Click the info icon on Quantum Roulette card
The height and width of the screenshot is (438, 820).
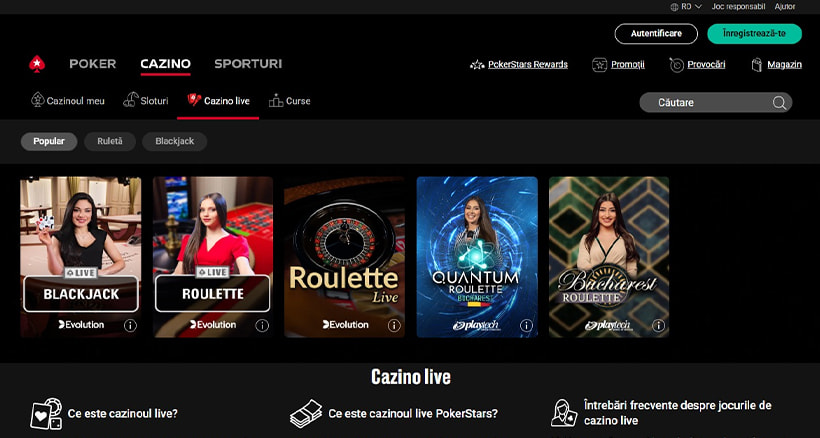click(526, 326)
